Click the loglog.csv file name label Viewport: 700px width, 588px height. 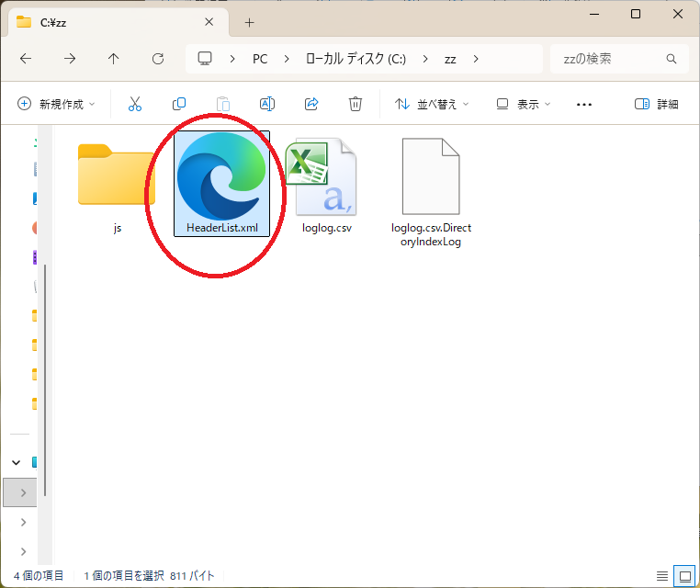327,228
